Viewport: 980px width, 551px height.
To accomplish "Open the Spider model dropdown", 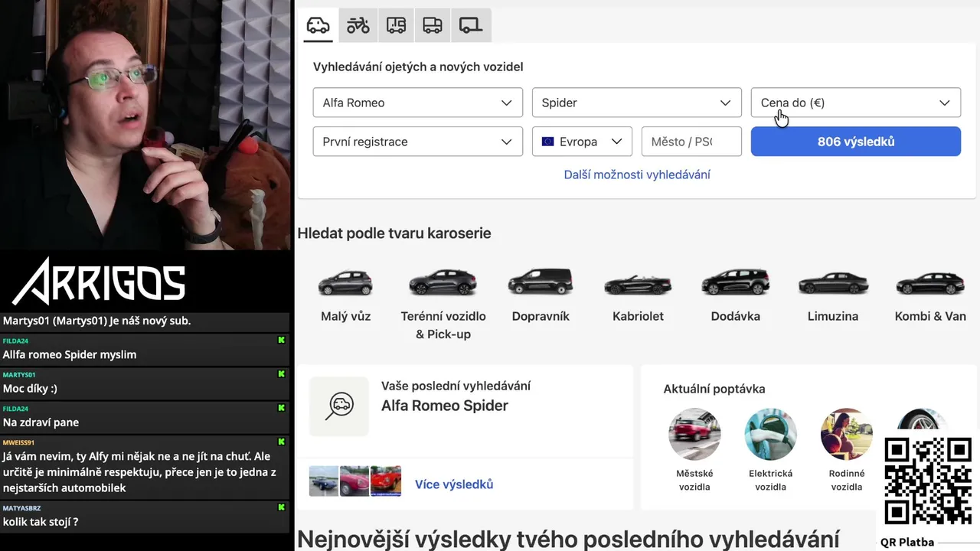I will pos(637,103).
